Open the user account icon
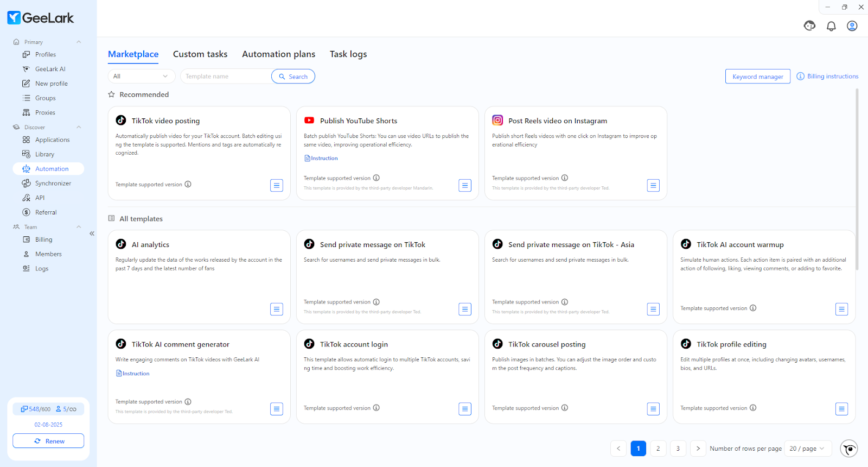Viewport: 868px width, 467px height. pyautogui.click(x=852, y=26)
